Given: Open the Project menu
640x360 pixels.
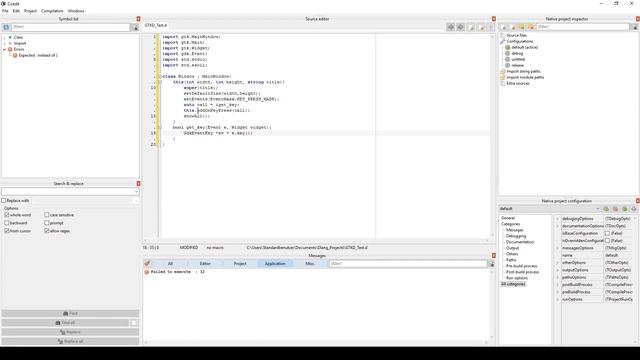Looking at the screenshot, I should click(31, 11).
